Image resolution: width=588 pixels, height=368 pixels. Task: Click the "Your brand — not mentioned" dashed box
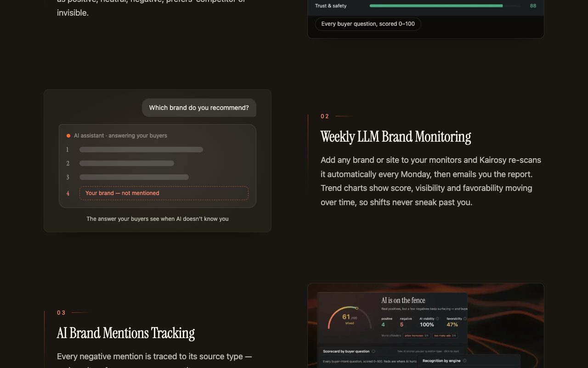point(164,193)
